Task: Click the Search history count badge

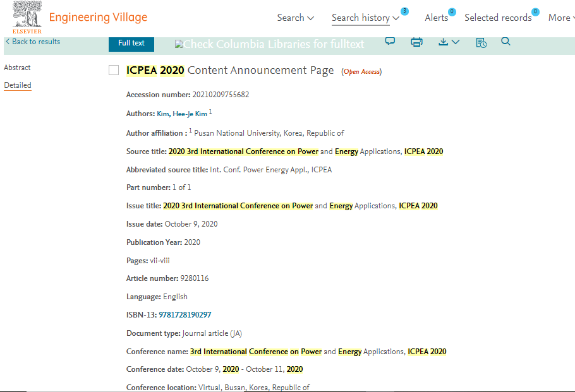Action: 404,11
